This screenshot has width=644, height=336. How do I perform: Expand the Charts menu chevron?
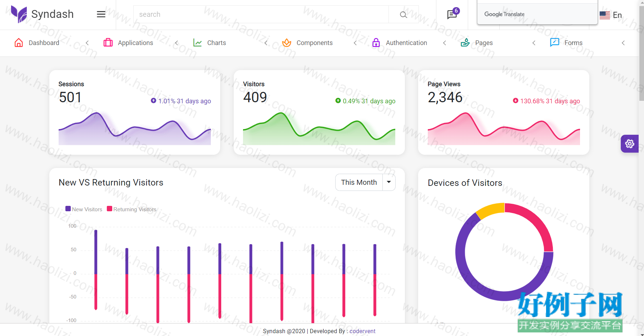coord(266,43)
